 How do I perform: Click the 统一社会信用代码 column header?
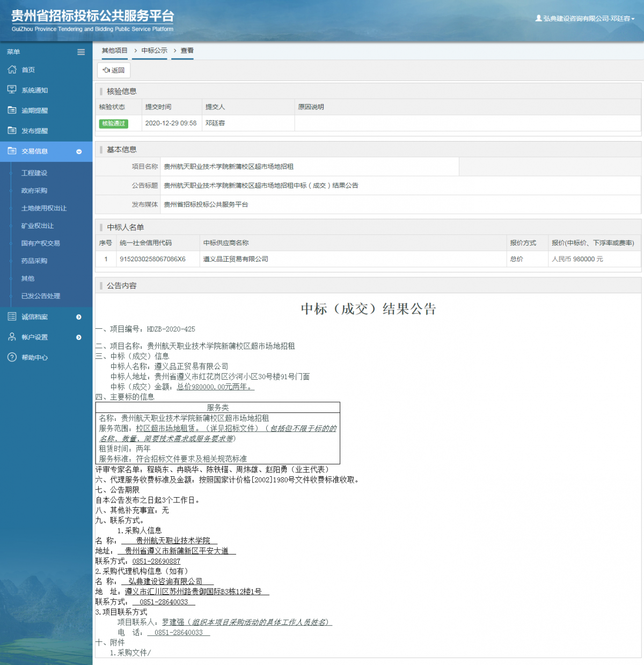145,243
